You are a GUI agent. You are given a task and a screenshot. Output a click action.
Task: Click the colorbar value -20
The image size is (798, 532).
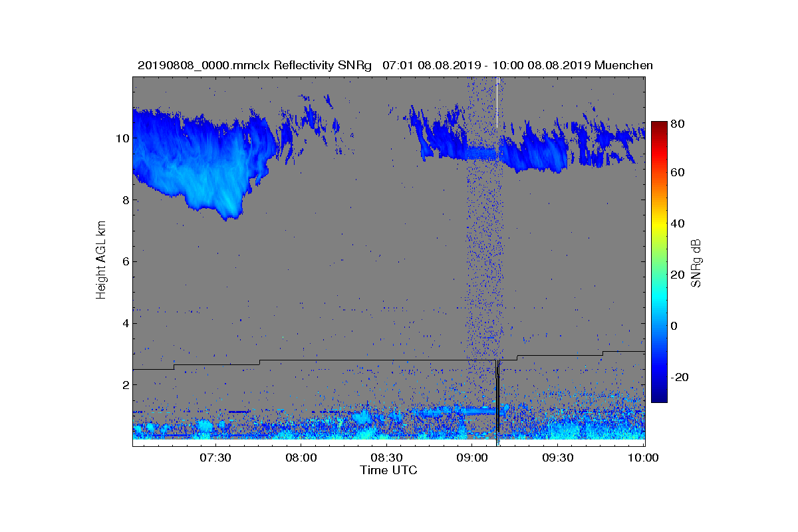tap(680, 377)
